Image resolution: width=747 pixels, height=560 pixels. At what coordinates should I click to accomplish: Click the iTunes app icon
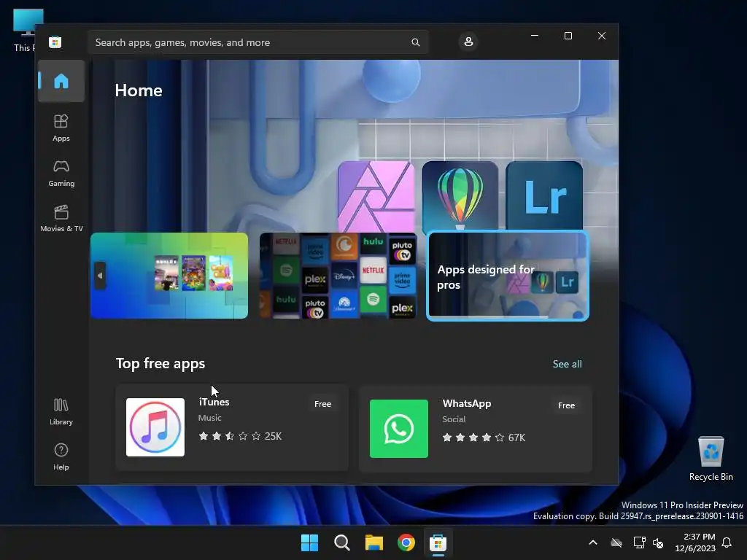[x=155, y=427]
